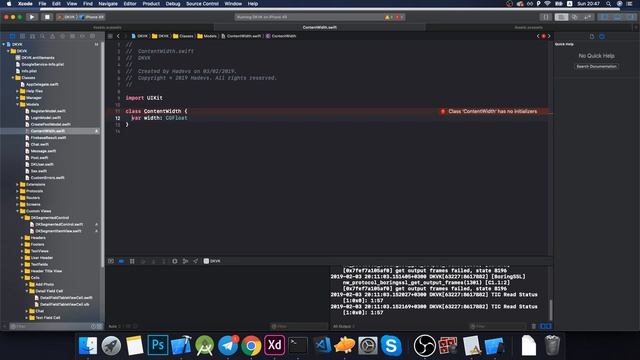The image size is (640, 360).
Task: Collapse the Models folder
Action: pos(18,104)
